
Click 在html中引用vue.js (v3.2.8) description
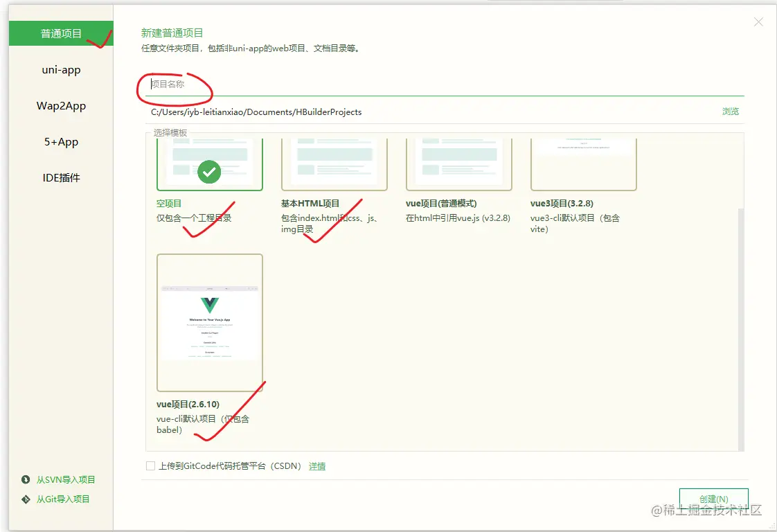click(x=458, y=218)
